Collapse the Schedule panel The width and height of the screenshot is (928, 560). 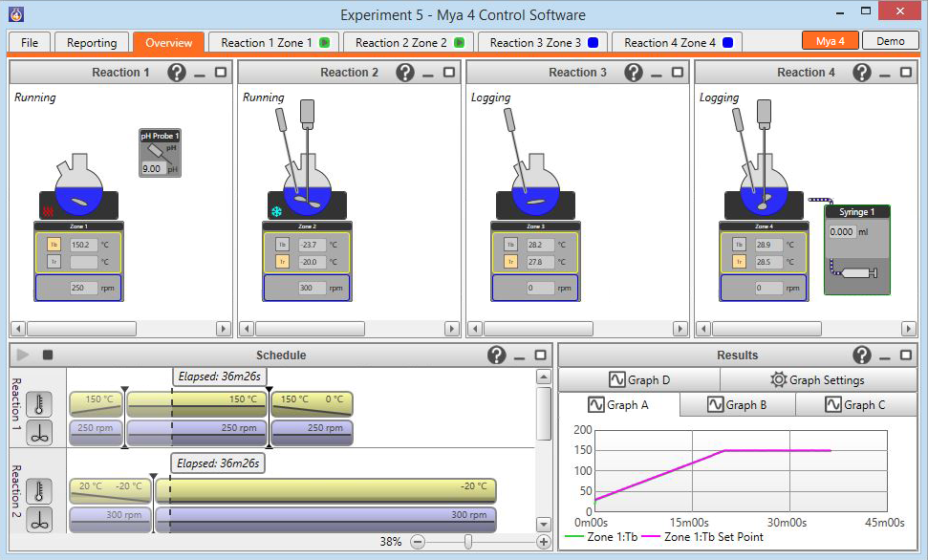point(520,355)
